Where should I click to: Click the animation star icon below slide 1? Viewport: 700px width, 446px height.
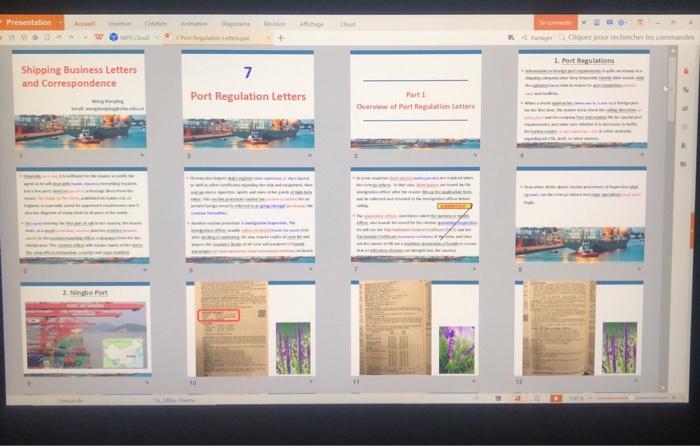coord(142,155)
